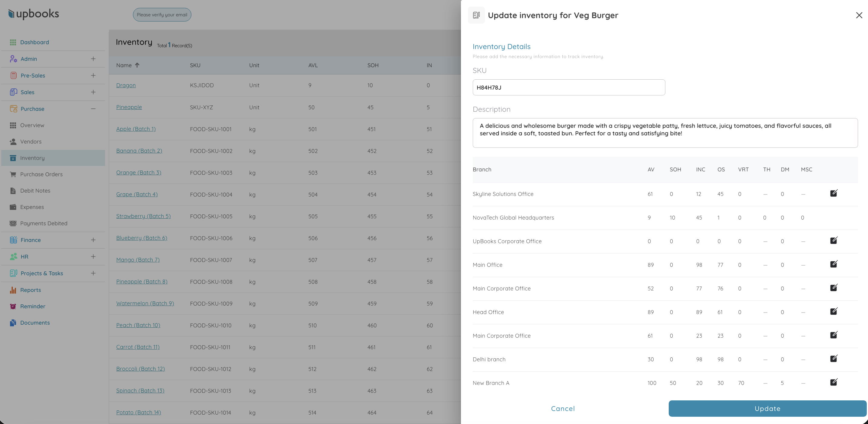The image size is (868, 424).
Task: Click edit icon for Main Office row
Action: click(834, 264)
